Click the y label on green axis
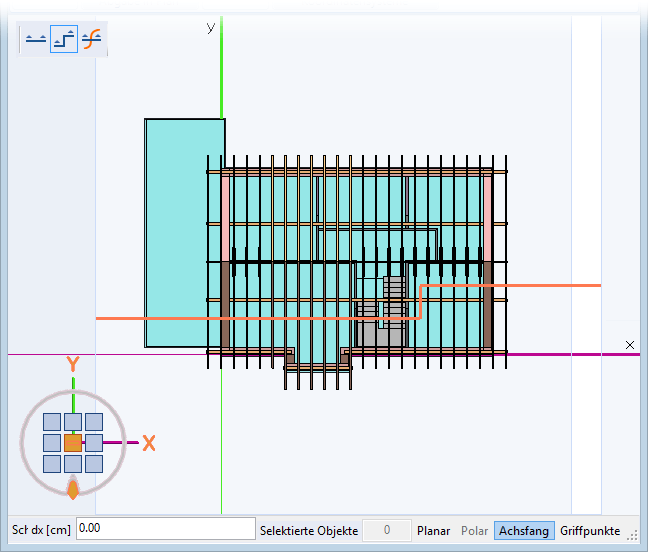 211,28
